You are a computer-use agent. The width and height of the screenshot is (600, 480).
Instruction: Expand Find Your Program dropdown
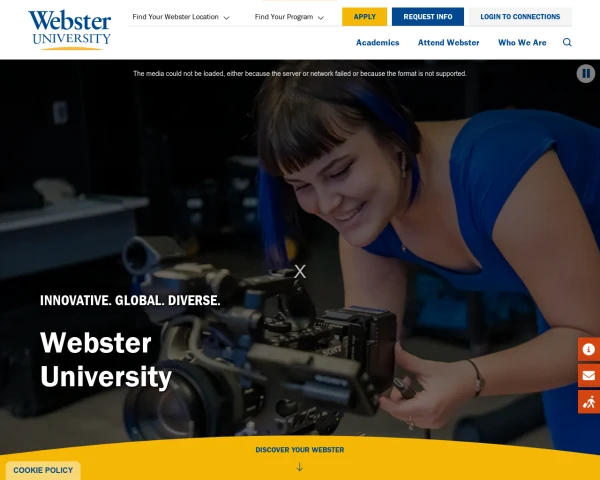(289, 17)
